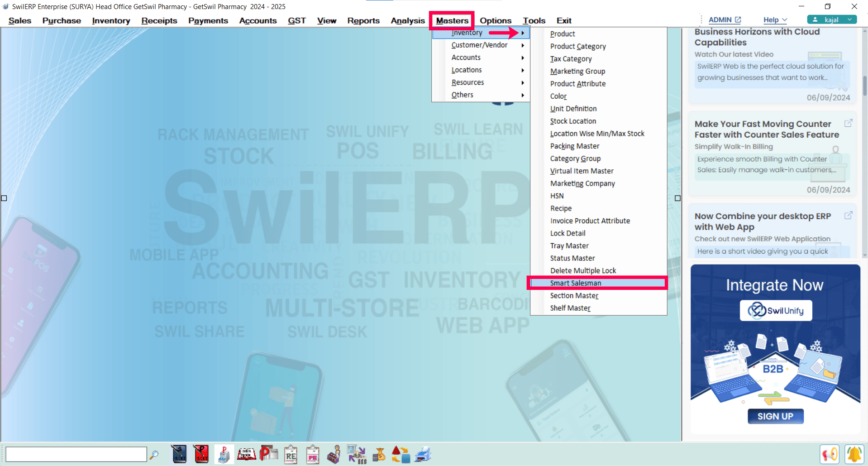Select Location Wise Min/Max Stock
Image resolution: width=868 pixels, height=466 pixels.
tap(598, 134)
